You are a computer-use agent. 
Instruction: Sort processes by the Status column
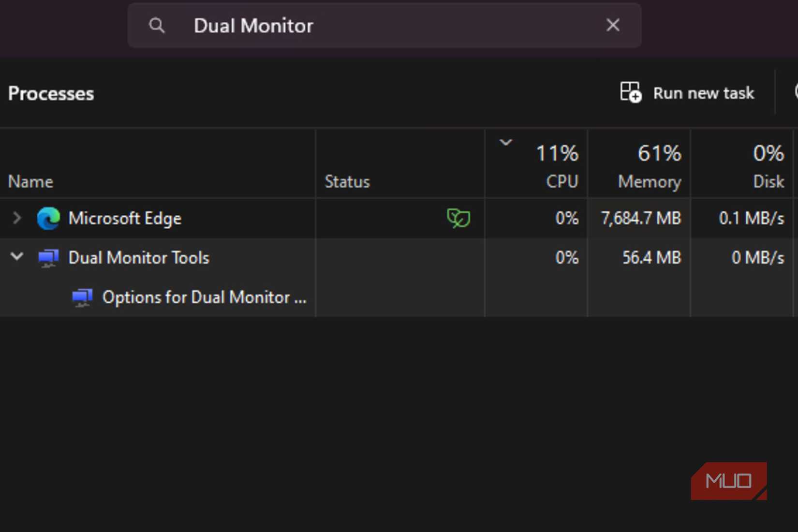[x=346, y=181]
